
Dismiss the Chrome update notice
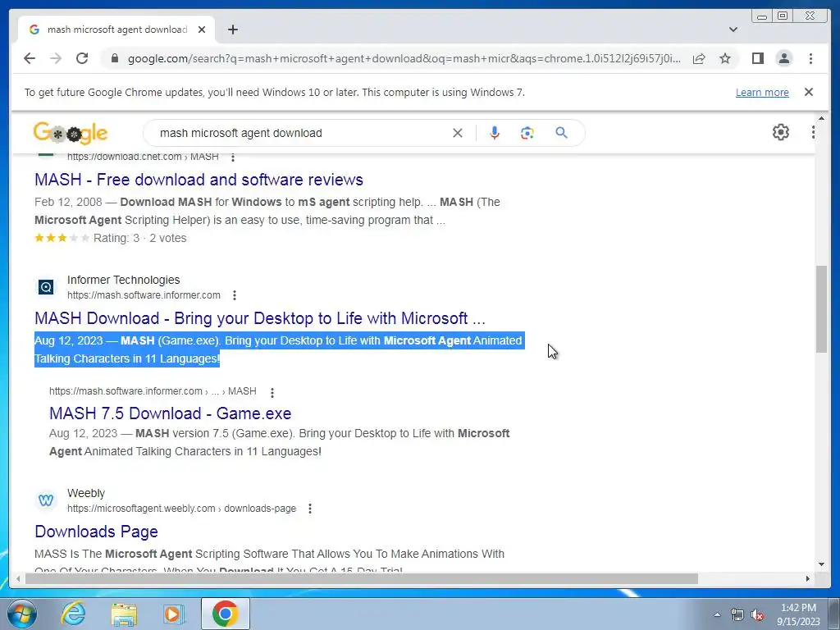tap(809, 92)
